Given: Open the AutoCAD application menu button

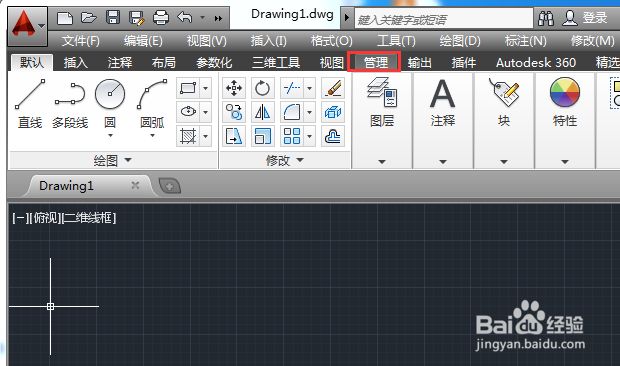Looking at the screenshot, I should point(27,26).
